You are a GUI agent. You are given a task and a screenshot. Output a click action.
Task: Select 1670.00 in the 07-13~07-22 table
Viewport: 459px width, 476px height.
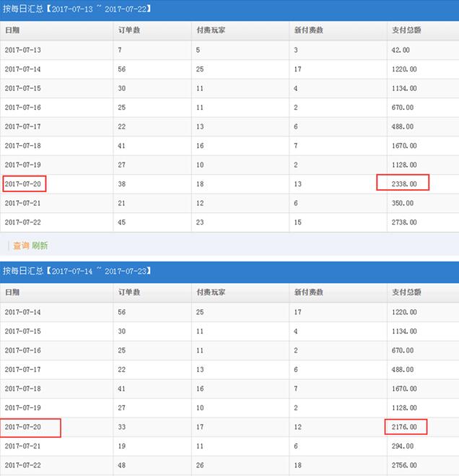click(x=404, y=146)
